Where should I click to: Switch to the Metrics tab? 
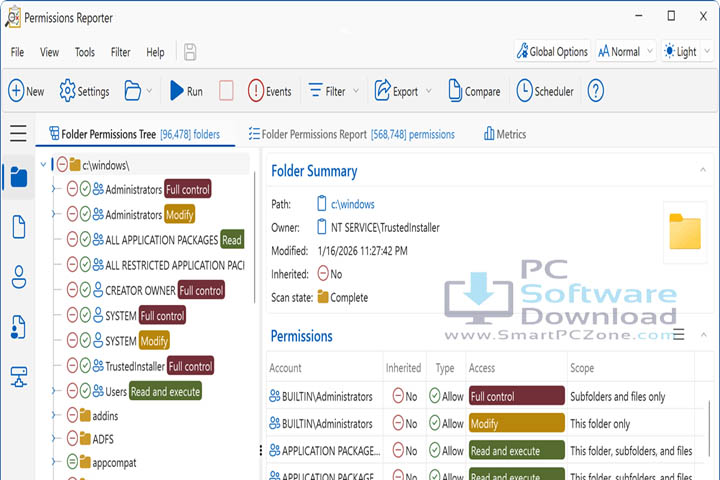(505, 134)
